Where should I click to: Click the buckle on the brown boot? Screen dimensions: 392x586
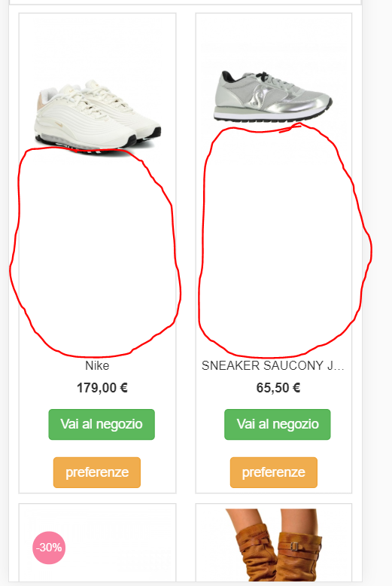[x=295, y=546]
